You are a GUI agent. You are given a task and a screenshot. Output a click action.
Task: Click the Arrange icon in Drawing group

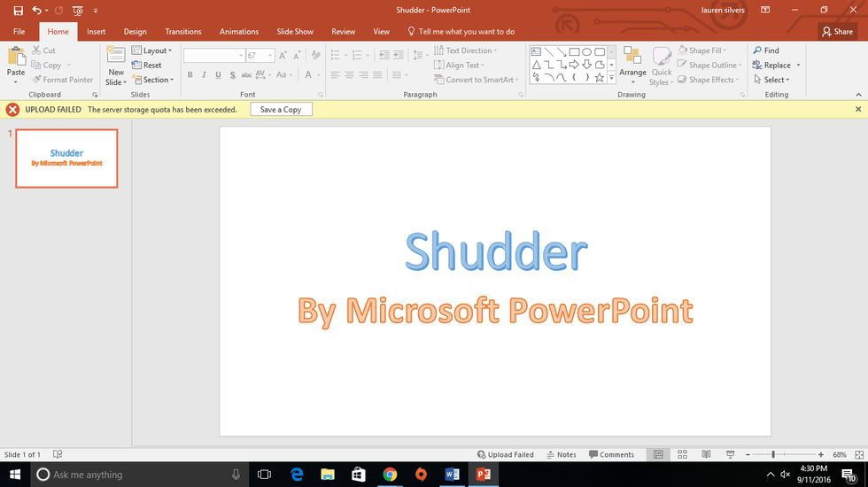pyautogui.click(x=632, y=58)
